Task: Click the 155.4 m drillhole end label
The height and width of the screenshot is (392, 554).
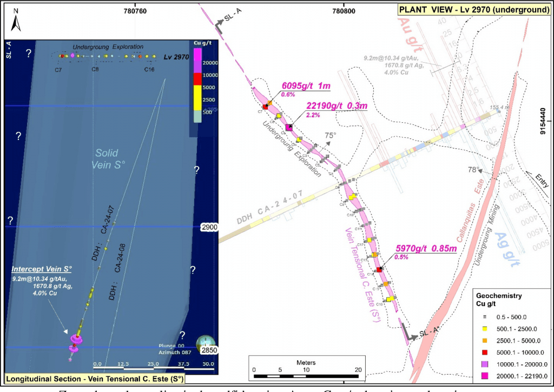Action: point(499,107)
